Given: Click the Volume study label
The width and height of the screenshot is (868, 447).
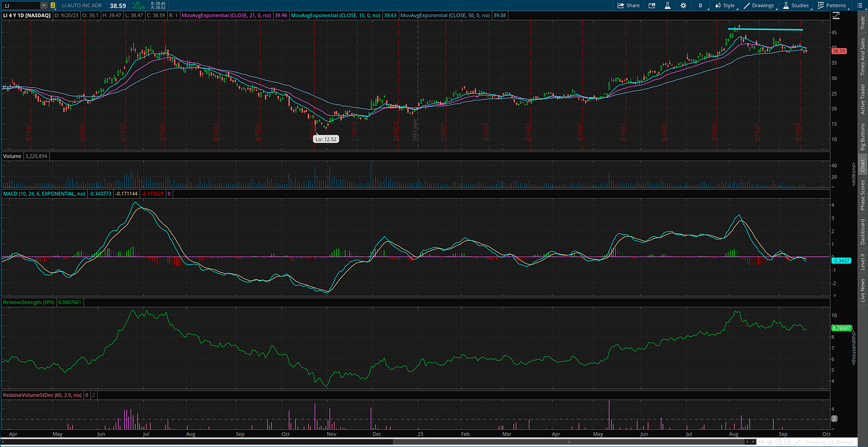Looking at the screenshot, I should pos(12,156).
